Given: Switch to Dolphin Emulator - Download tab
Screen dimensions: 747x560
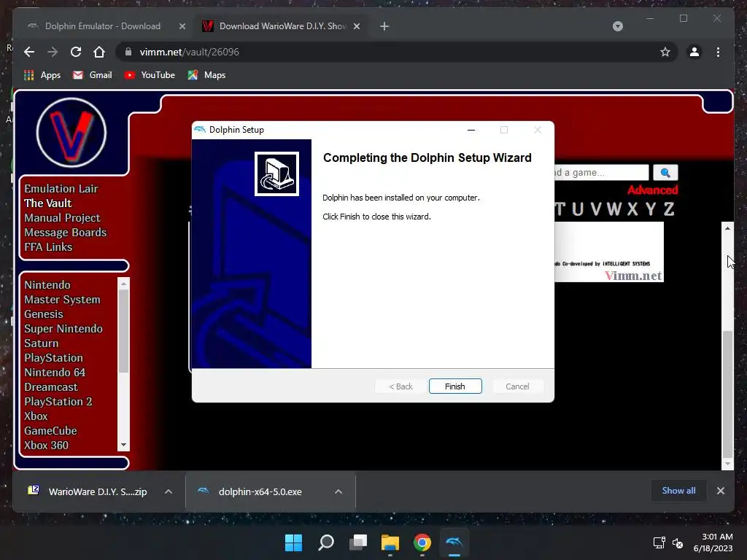Looking at the screenshot, I should (102, 26).
